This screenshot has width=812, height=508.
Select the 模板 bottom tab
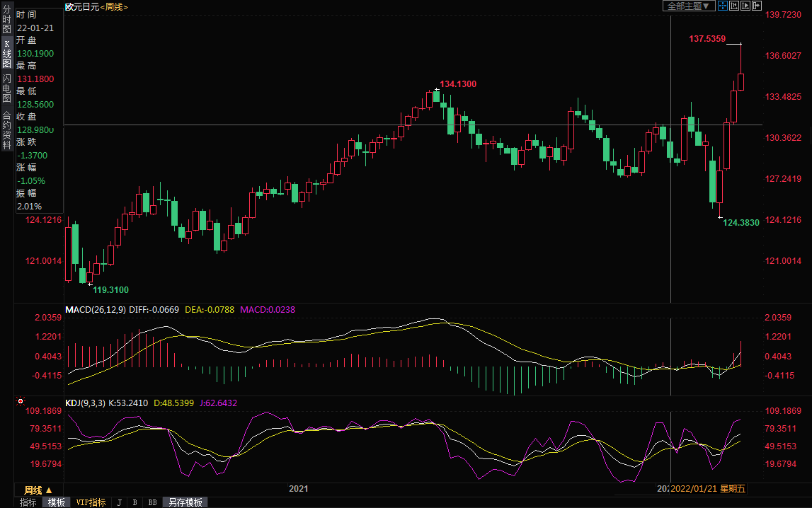[57, 502]
